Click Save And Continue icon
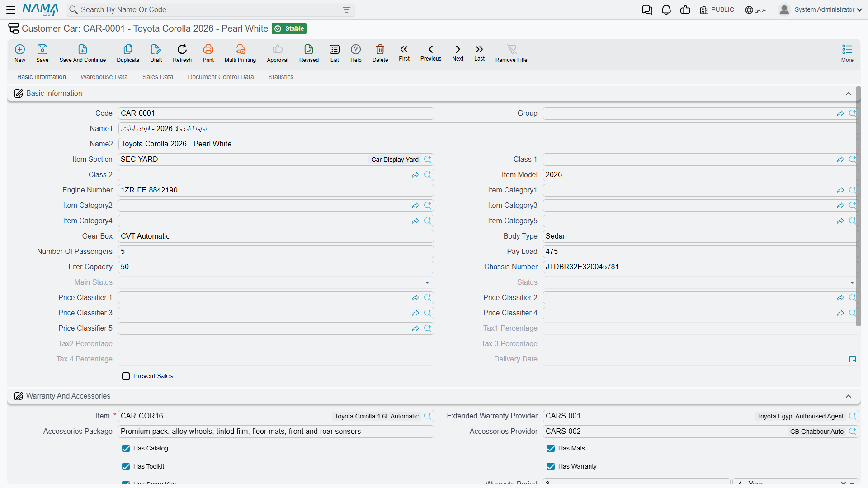The height and width of the screenshot is (488, 868). click(83, 49)
